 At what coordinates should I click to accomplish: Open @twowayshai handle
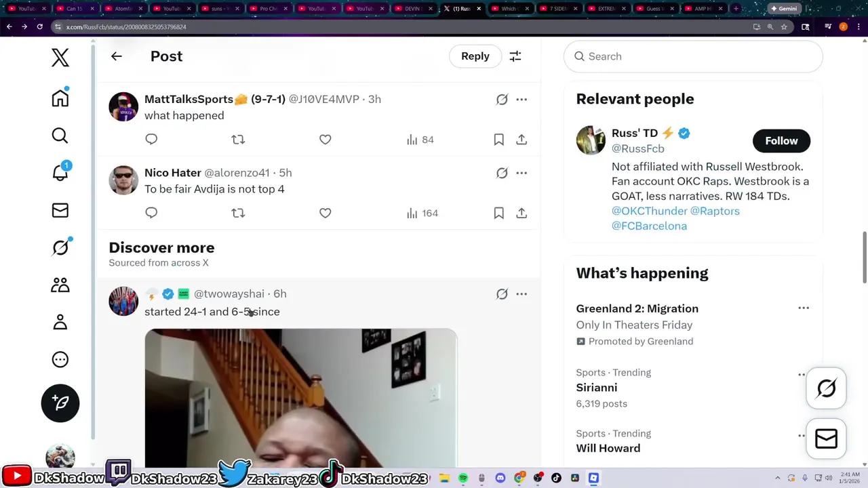coord(229,294)
